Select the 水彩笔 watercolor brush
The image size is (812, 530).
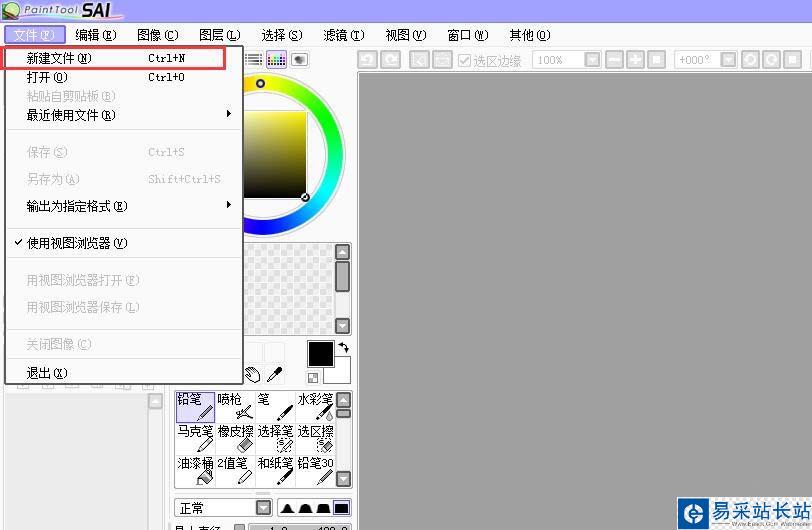coord(315,407)
